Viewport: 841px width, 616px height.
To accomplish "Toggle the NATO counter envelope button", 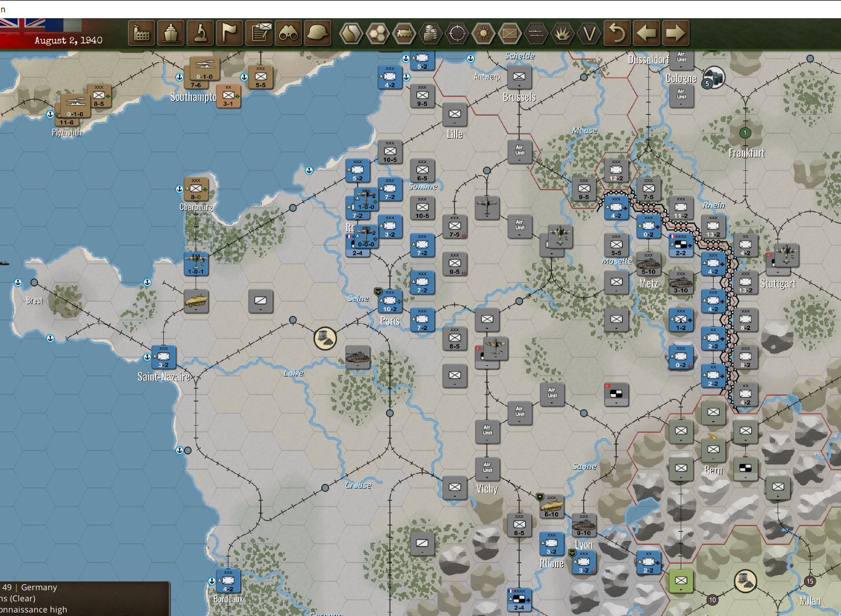I will click(510, 33).
